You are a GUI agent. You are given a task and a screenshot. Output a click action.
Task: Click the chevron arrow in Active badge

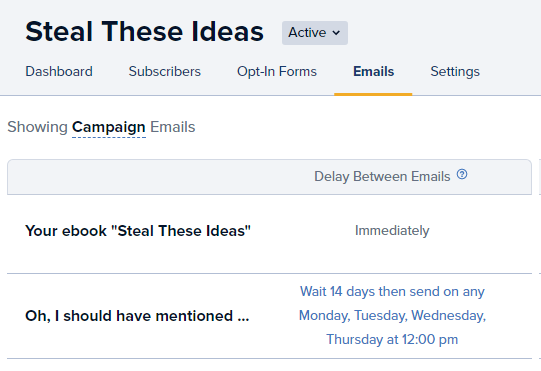click(x=336, y=33)
